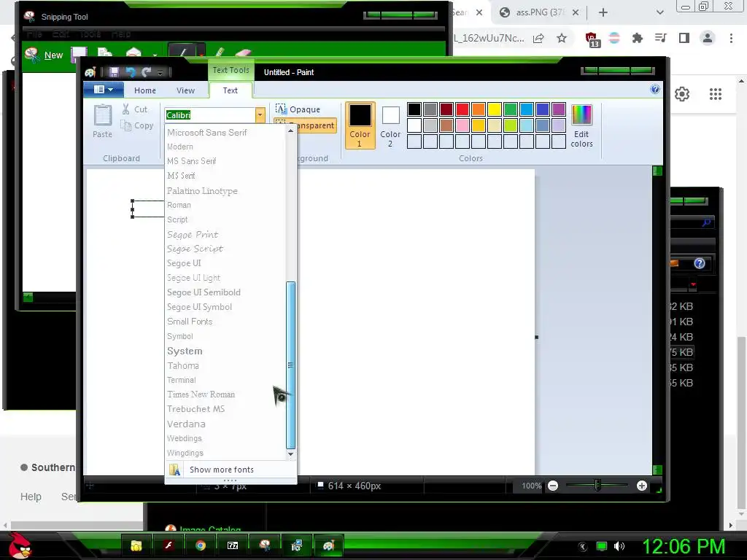Image resolution: width=747 pixels, height=560 pixels.
Task: Open the Chrome tab search chevron
Action: click(x=659, y=12)
